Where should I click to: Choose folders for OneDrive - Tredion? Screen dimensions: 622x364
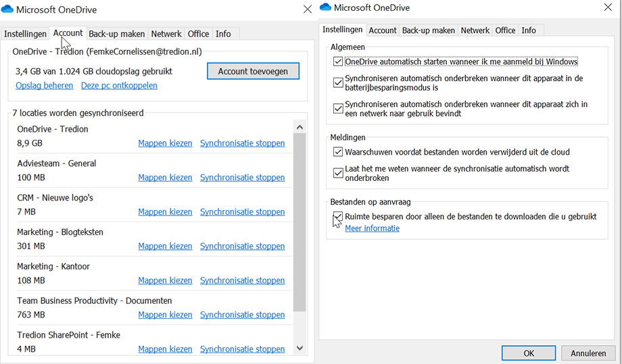tap(165, 143)
